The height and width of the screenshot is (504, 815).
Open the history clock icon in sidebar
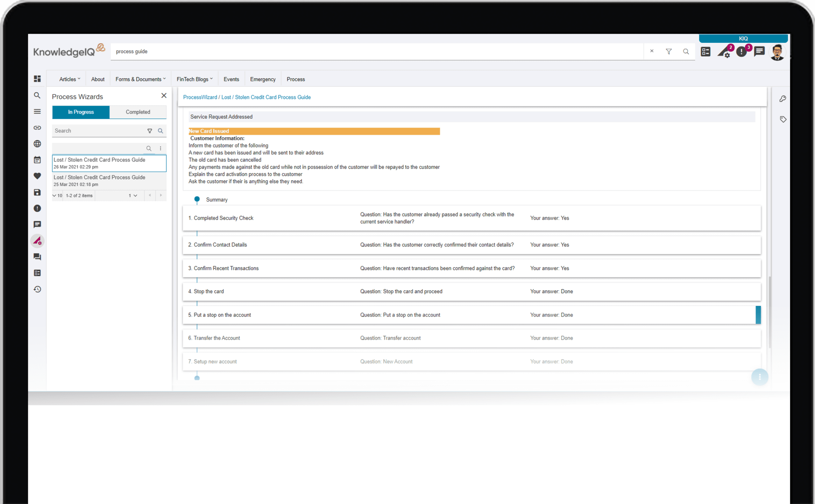[37, 289]
